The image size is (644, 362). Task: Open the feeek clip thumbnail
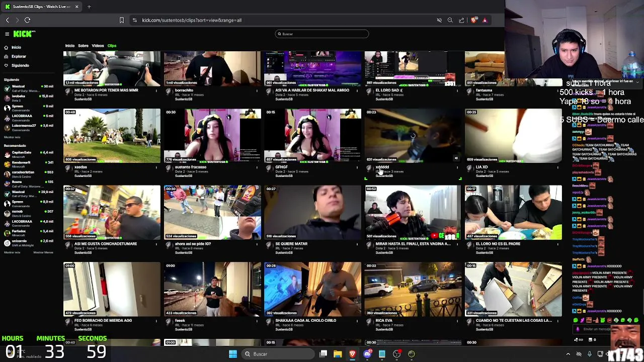212,289
